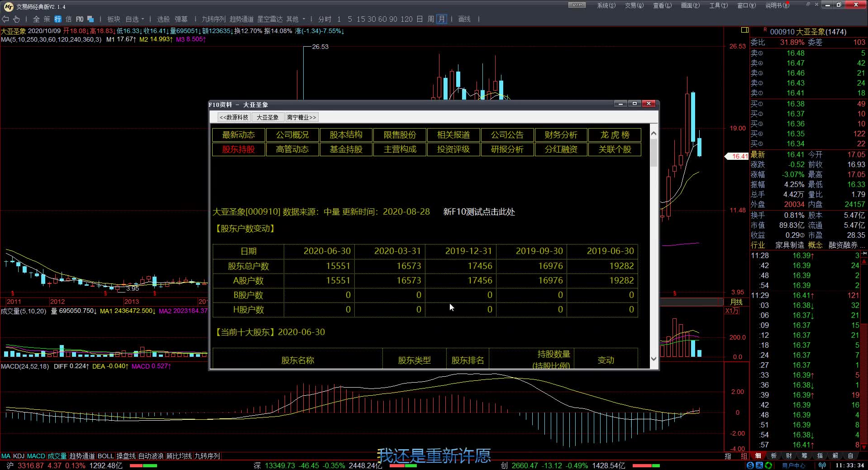The image size is (868, 470).
Task: Go to previous stock 数源科技
Action: (x=234, y=117)
